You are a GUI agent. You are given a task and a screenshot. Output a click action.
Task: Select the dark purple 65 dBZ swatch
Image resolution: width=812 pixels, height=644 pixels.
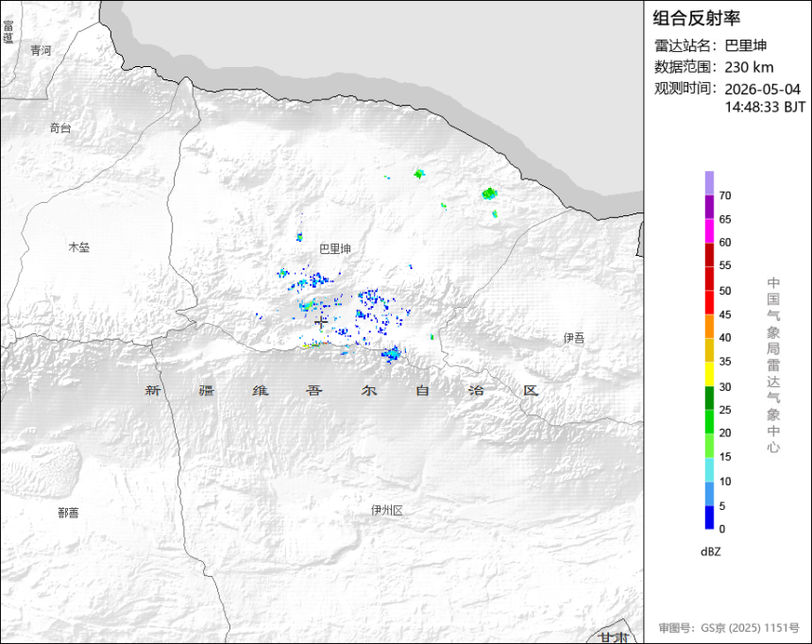709,207
